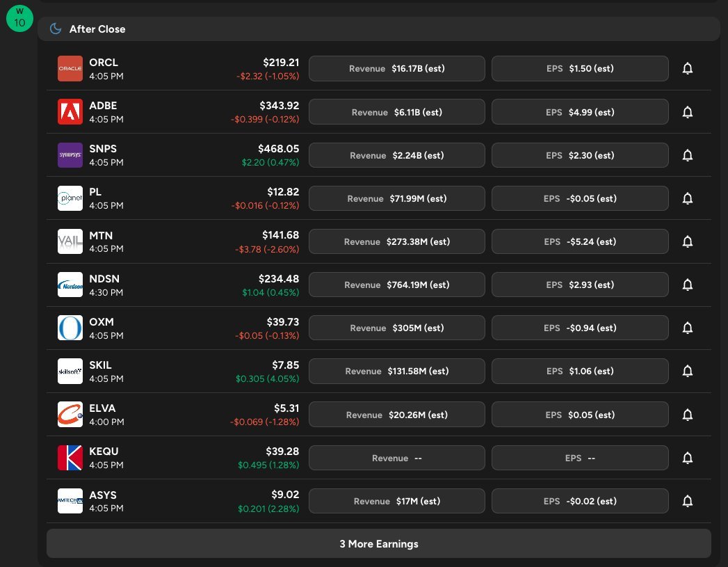
Task: Click the ORCL alert bell icon
Action: [x=688, y=69]
